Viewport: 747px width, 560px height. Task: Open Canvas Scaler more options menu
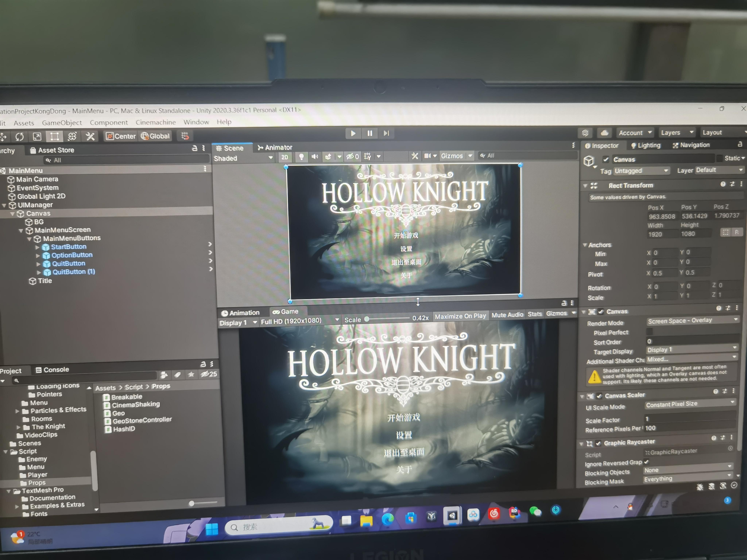point(734,390)
